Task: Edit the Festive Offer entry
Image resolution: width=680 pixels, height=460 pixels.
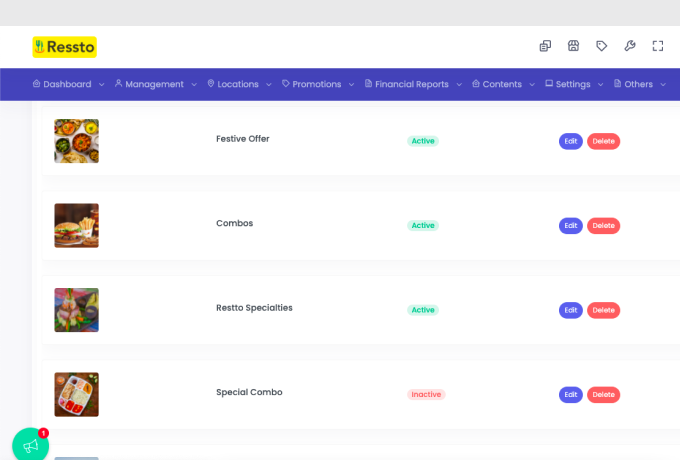Action: click(570, 141)
